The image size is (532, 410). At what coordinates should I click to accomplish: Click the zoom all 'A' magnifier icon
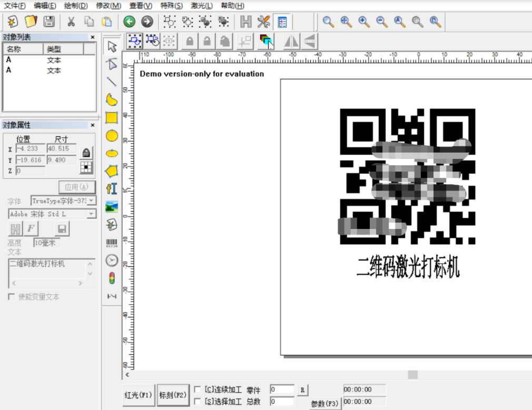[x=400, y=22]
